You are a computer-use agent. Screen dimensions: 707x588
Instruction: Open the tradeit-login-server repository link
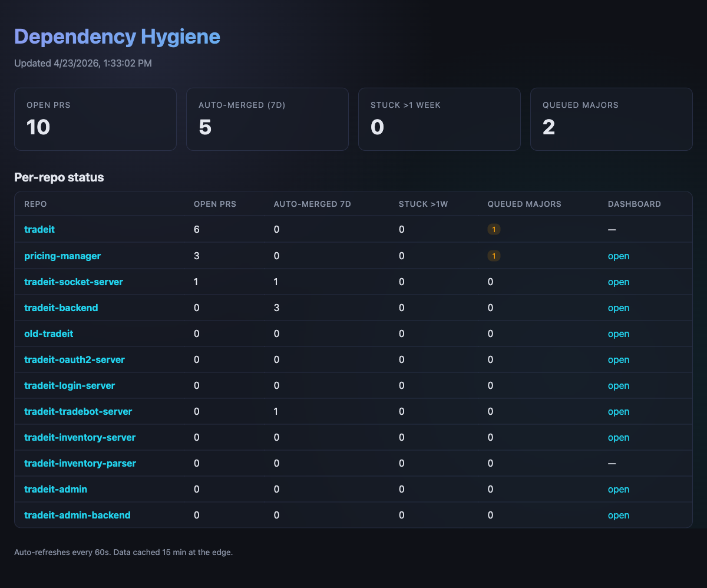(70, 385)
